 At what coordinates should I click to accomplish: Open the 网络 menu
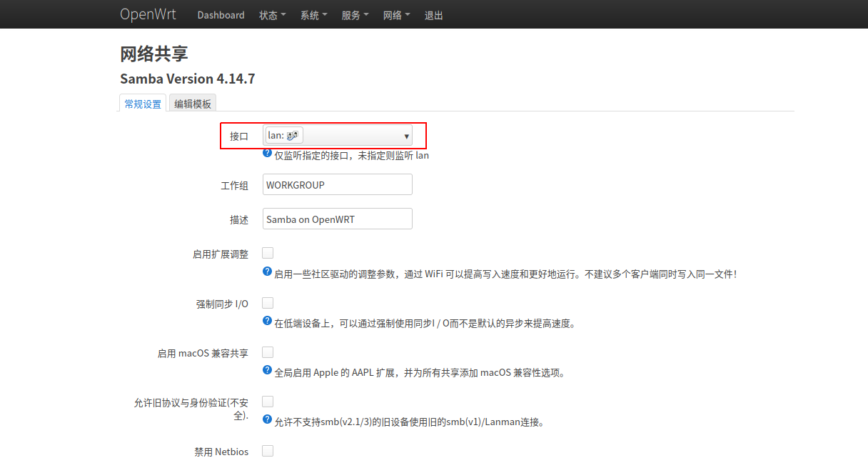[396, 15]
